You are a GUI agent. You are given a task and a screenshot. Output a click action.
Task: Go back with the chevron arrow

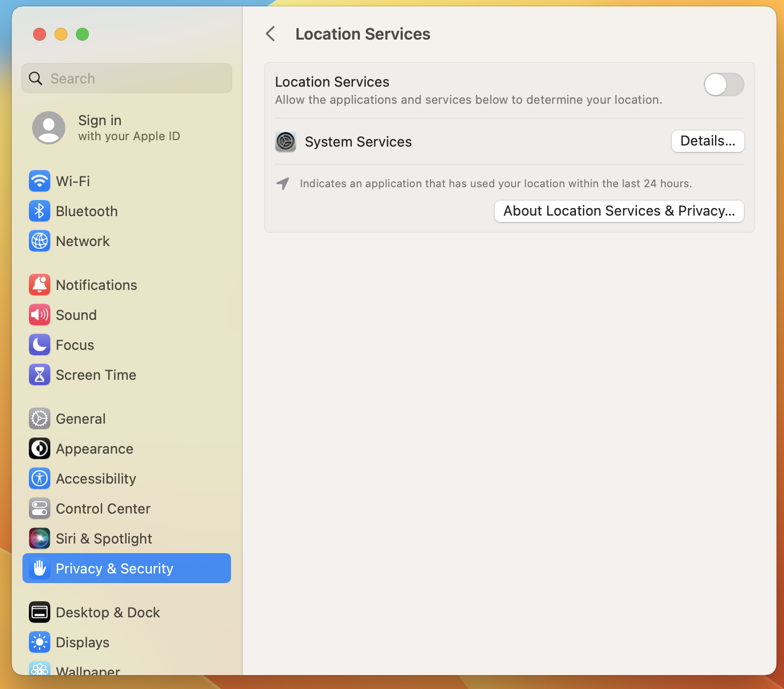pos(271,34)
